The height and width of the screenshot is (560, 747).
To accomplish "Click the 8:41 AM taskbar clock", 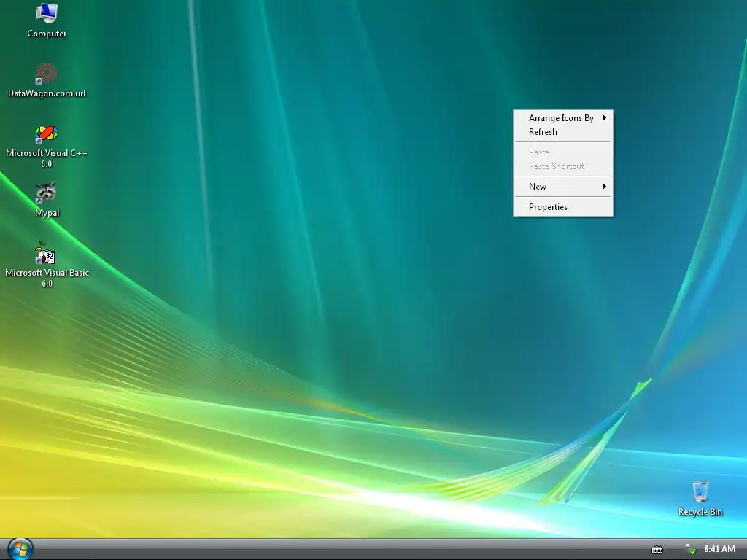I will click(x=719, y=549).
